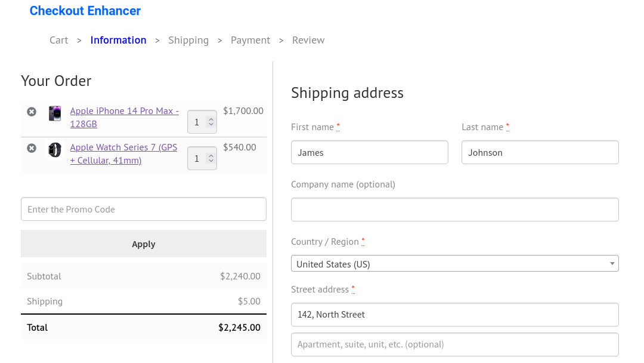Screen dimensions: 644x363
Task: Open Apple Watch Series 7 product thumbnail
Action: click(x=55, y=150)
